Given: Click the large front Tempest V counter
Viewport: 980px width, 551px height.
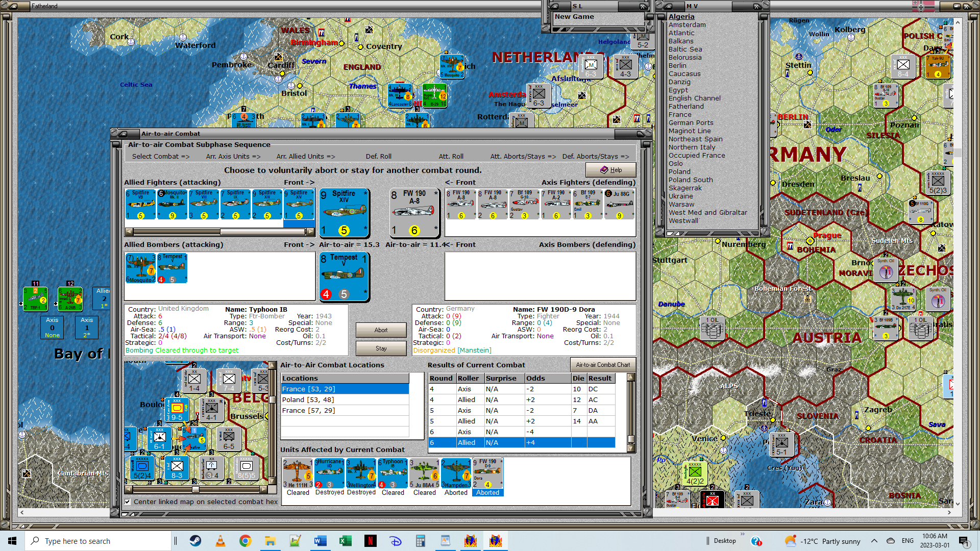Looking at the screenshot, I should point(344,276).
